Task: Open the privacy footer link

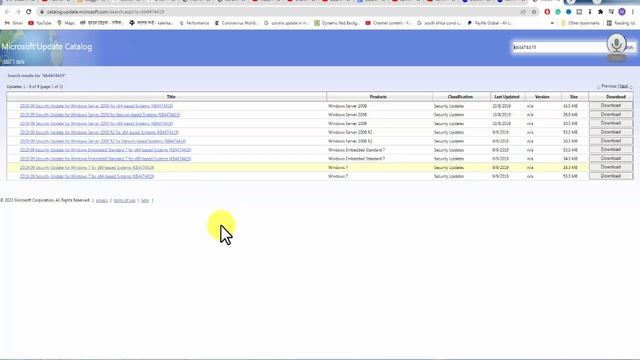Action: pyautogui.click(x=102, y=200)
